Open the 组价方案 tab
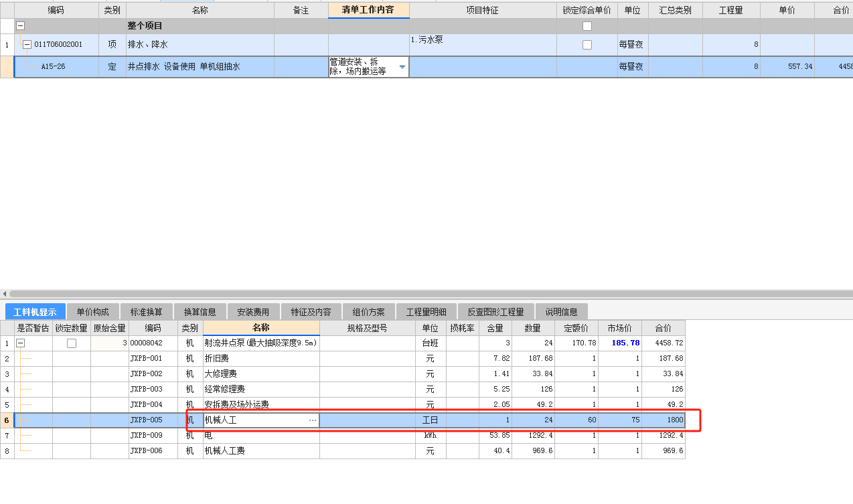 369,312
